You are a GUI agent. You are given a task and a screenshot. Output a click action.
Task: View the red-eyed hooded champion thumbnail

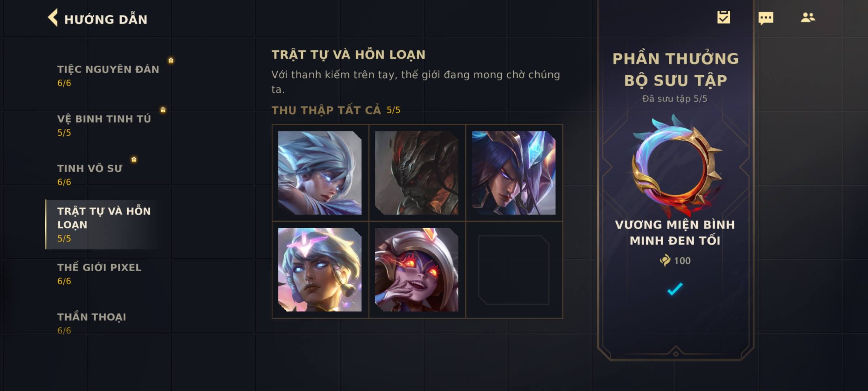[417, 270]
